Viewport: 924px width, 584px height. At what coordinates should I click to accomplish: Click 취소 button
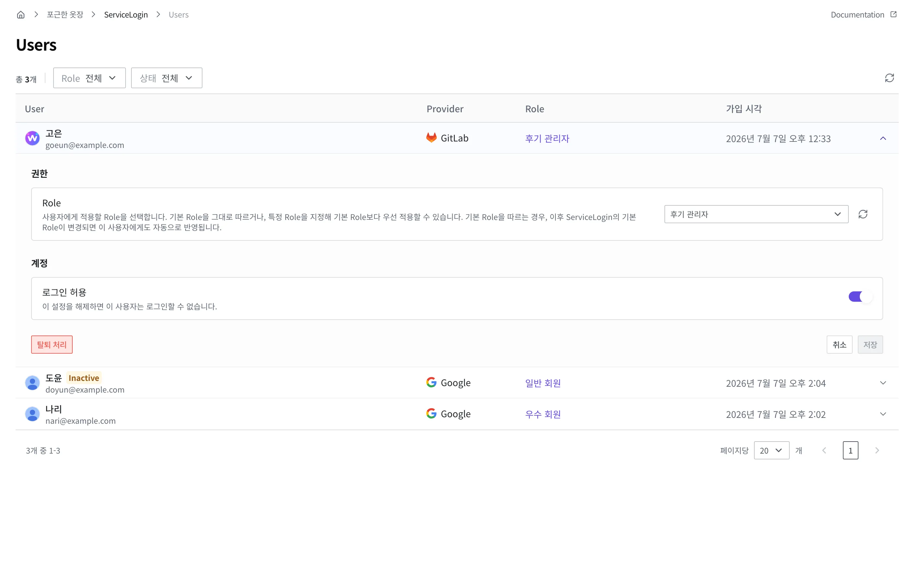click(839, 345)
